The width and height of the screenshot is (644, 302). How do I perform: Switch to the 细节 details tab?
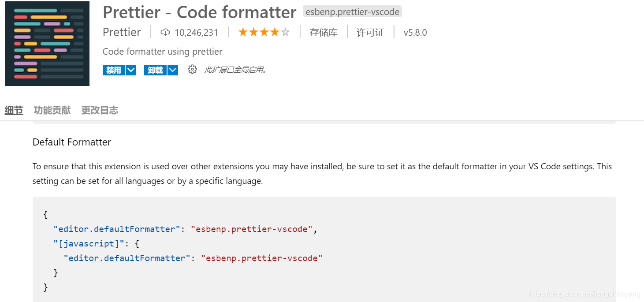pos(14,110)
